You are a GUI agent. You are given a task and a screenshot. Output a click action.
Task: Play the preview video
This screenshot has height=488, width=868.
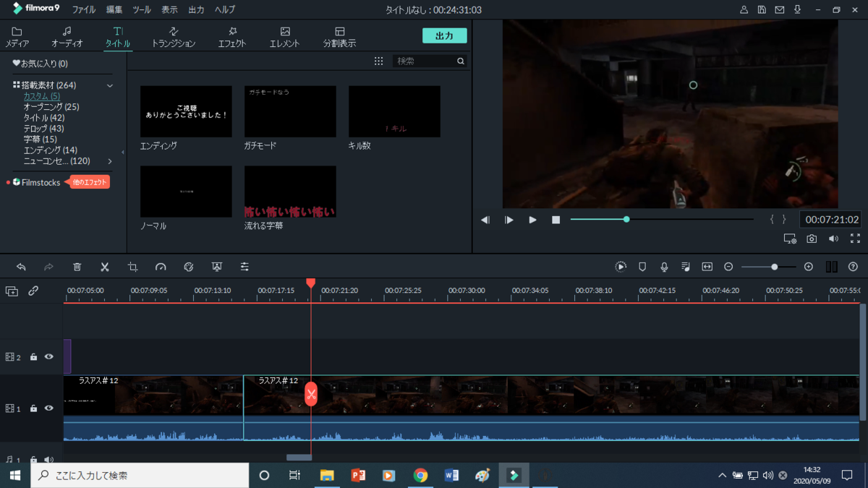coord(532,220)
